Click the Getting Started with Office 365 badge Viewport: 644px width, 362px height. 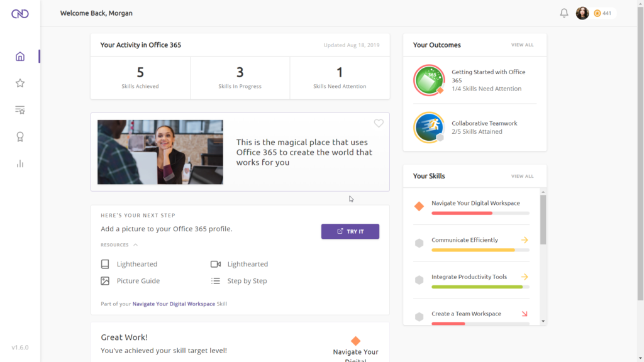429,80
